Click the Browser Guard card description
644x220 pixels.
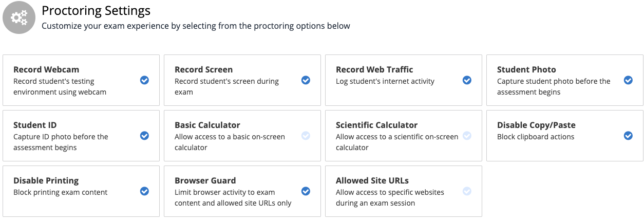[x=233, y=197]
